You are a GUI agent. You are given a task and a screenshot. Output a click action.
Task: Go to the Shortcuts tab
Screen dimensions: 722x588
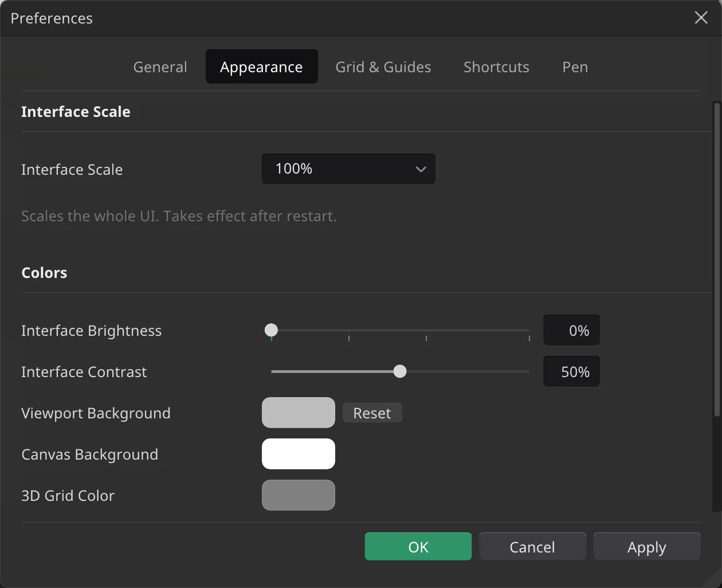click(496, 67)
